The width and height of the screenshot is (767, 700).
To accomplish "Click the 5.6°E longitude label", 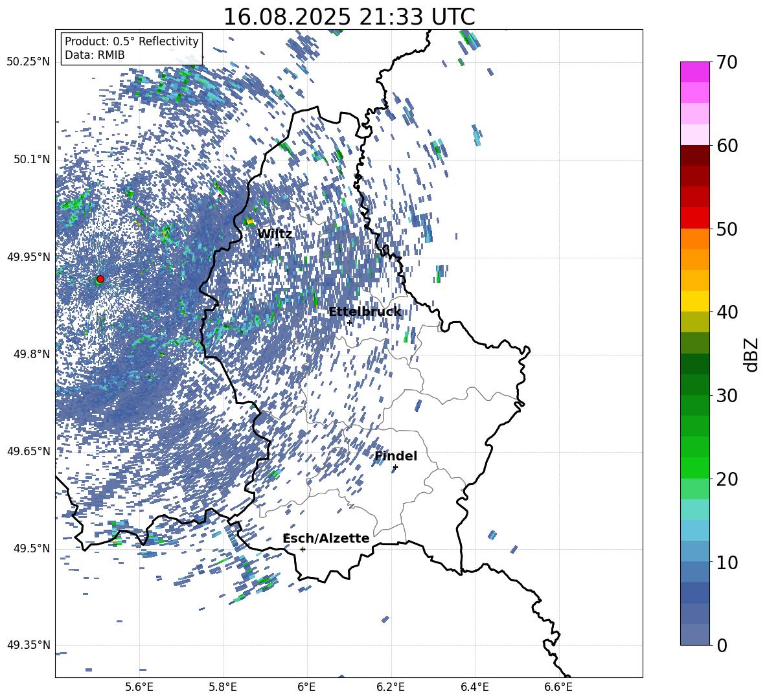I will (139, 687).
